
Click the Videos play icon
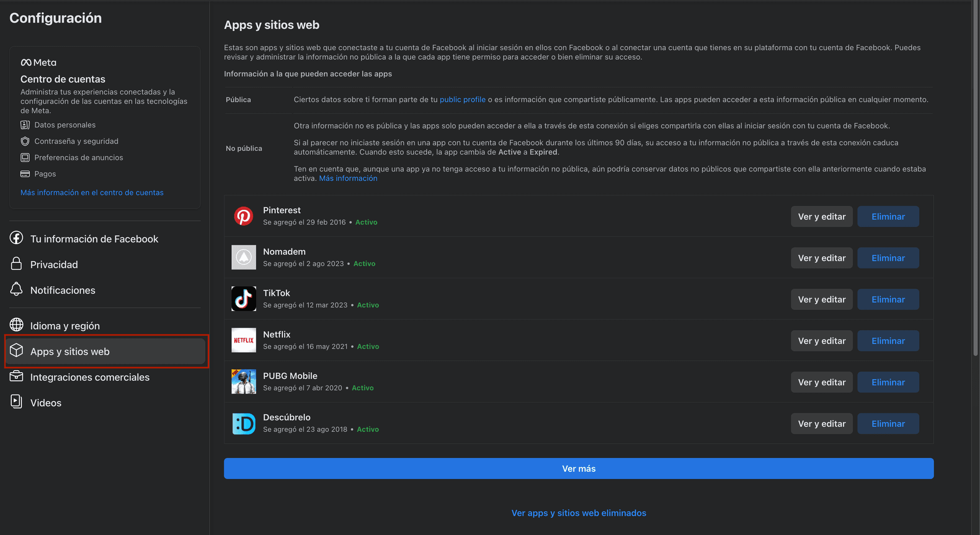coord(16,402)
